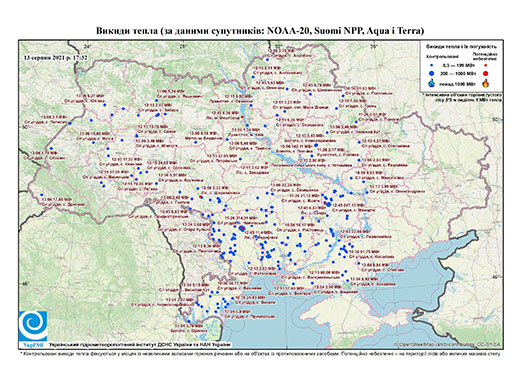Select the large blue marker labeled 142.11 MW
520x368 pixels.
pyautogui.click(x=316, y=145)
